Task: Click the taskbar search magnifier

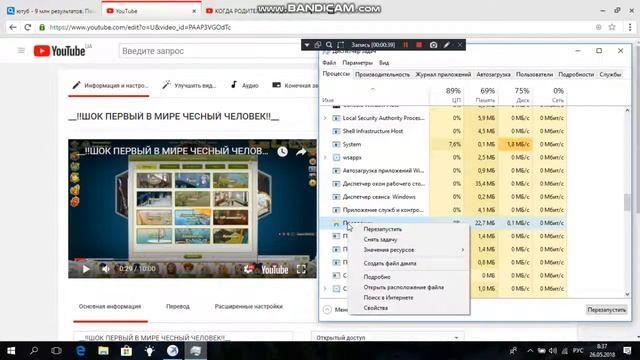Action: coord(34,351)
